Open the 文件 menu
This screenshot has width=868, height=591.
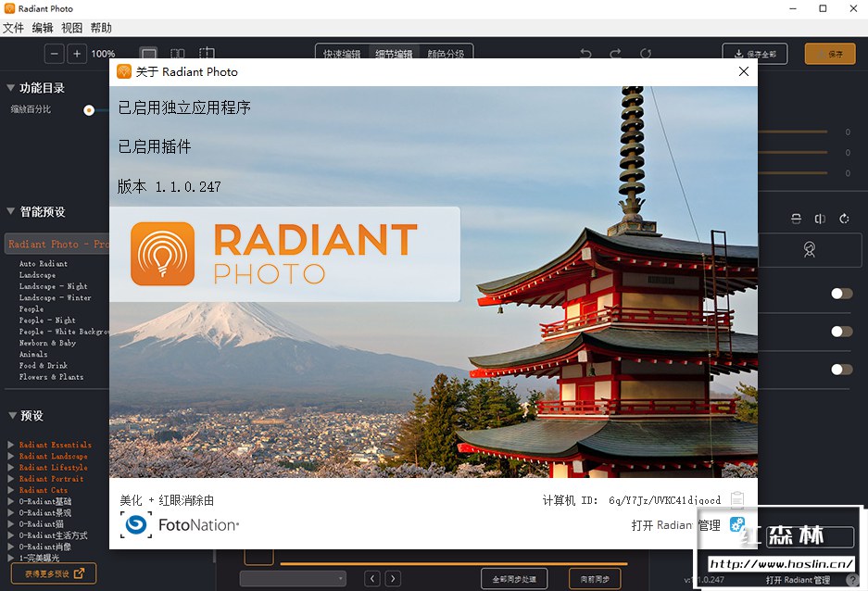click(13, 28)
